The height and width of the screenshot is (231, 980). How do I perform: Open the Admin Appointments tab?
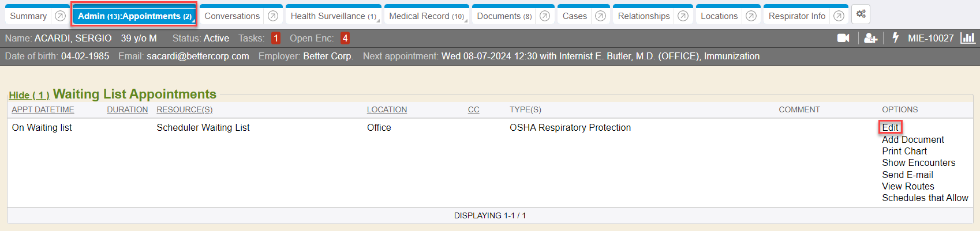tap(134, 16)
